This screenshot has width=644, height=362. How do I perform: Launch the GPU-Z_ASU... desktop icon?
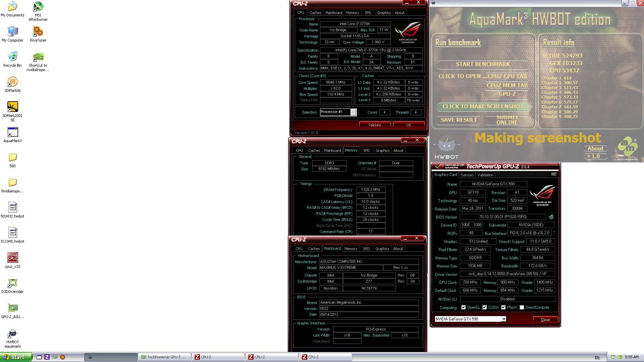12,311
